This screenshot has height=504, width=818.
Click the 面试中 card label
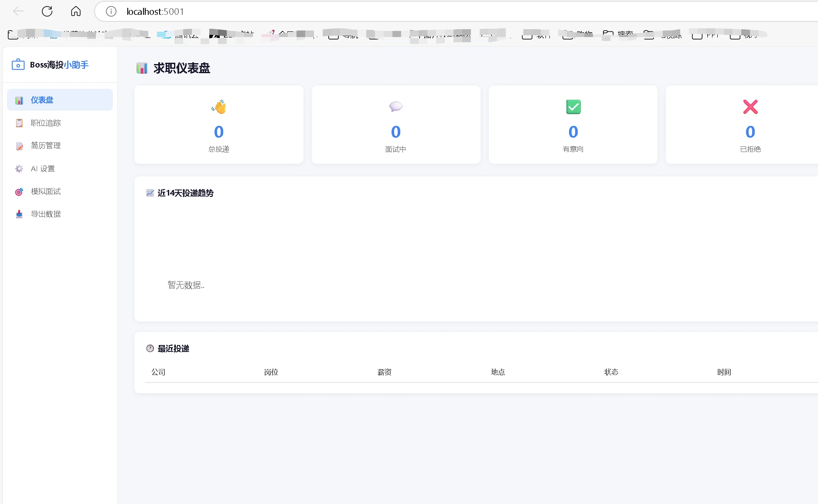[x=396, y=149]
